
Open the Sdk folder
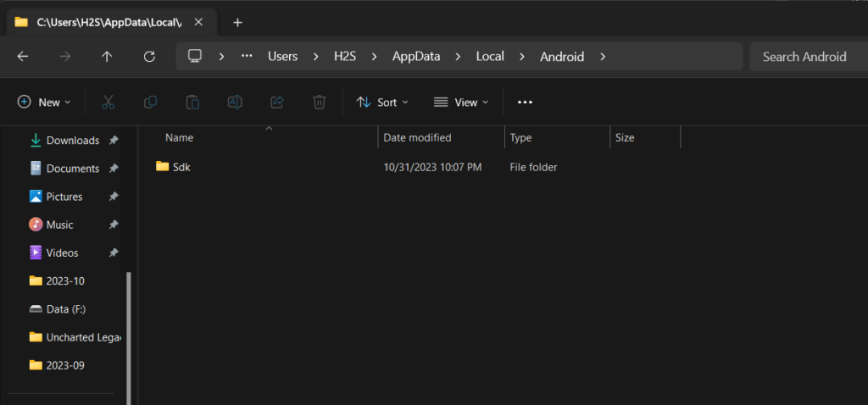pos(181,167)
